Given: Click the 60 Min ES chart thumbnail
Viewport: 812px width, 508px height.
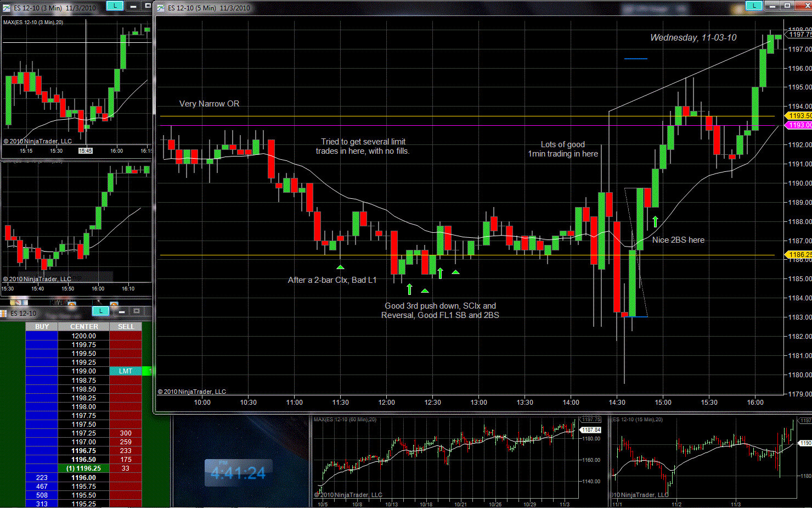Looking at the screenshot, I should 455,460.
